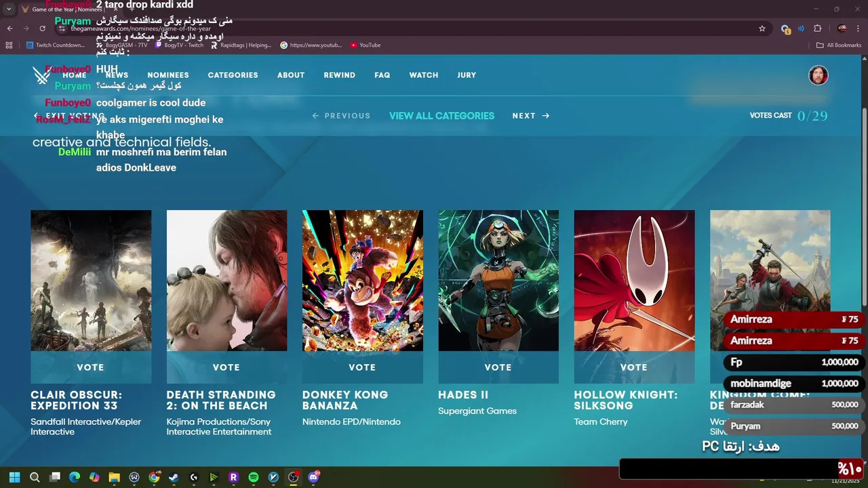
Task: Select the Clair Obscur cover art
Action: [x=91, y=281]
